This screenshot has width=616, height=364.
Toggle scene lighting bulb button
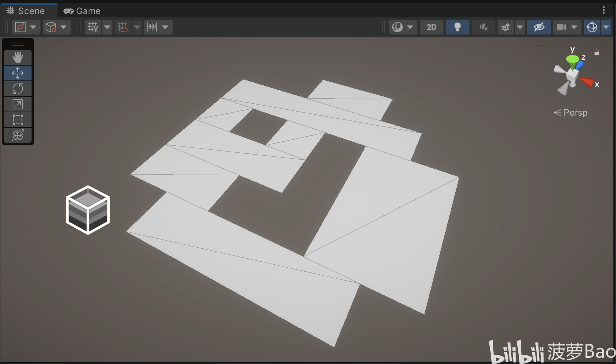point(457,27)
